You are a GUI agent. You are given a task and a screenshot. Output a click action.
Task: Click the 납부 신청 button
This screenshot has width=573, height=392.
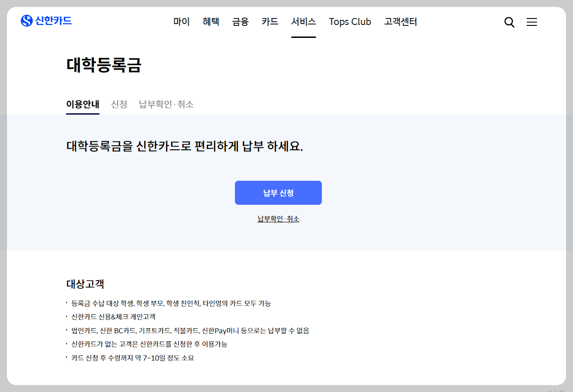(x=278, y=193)
